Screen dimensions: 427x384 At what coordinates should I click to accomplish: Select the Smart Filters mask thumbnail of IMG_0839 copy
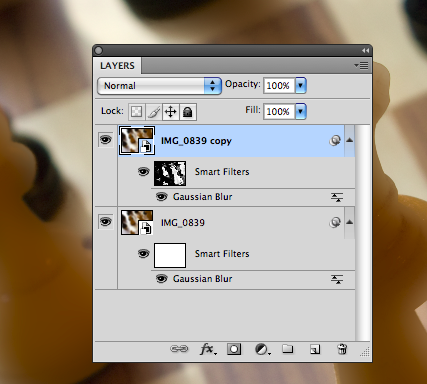point(170,173)
